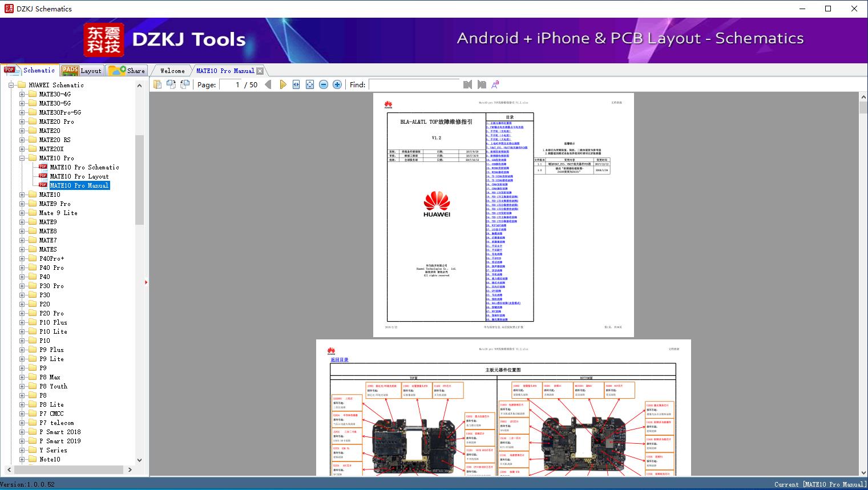868x490 pixels.
Task: Click the find next icon
Action: click(x=482, y=84)
